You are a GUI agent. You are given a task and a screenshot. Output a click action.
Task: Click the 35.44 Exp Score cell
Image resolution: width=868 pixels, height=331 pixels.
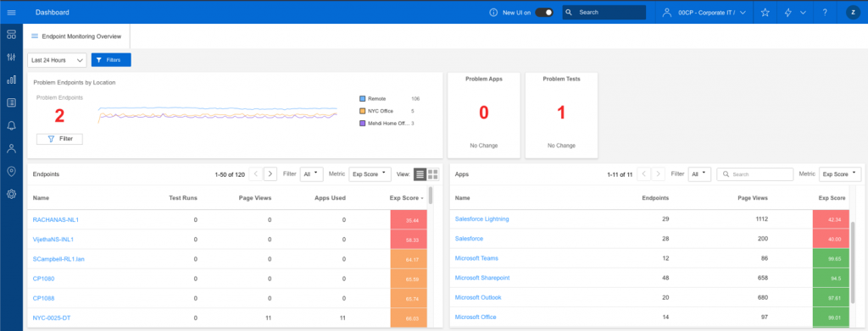(x=408, y=220)
